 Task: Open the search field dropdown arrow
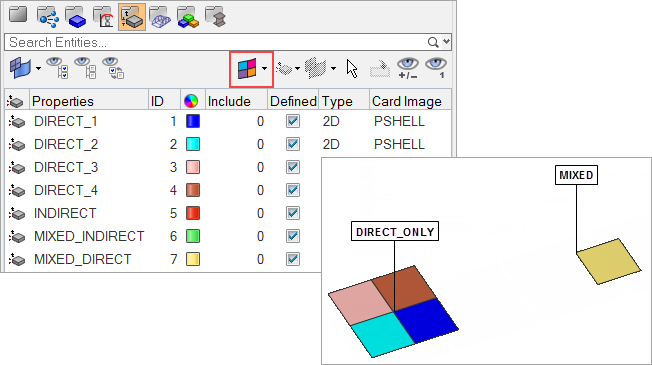pyautogui.click(x=446, y=42)
